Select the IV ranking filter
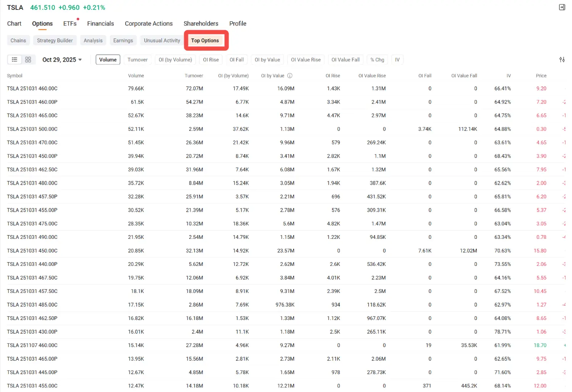This screenshot has width=572, height=392. tap(397, 60)
